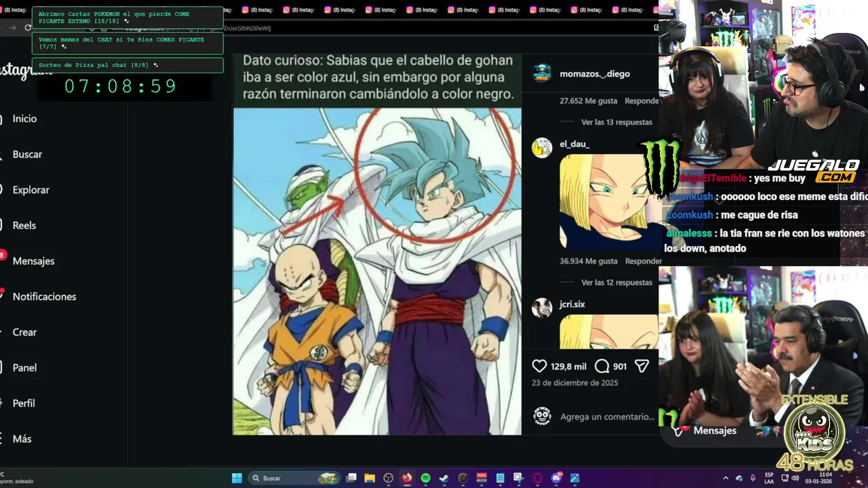Expand 'Ver las 12 respuestas' replies
This screenshot has height=488, width=868.
coord(616,282)
